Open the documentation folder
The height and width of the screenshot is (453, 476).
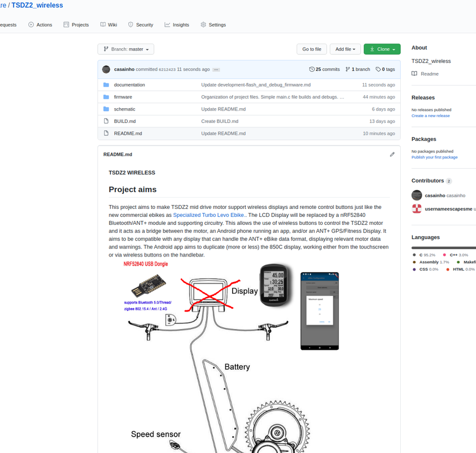129,85
